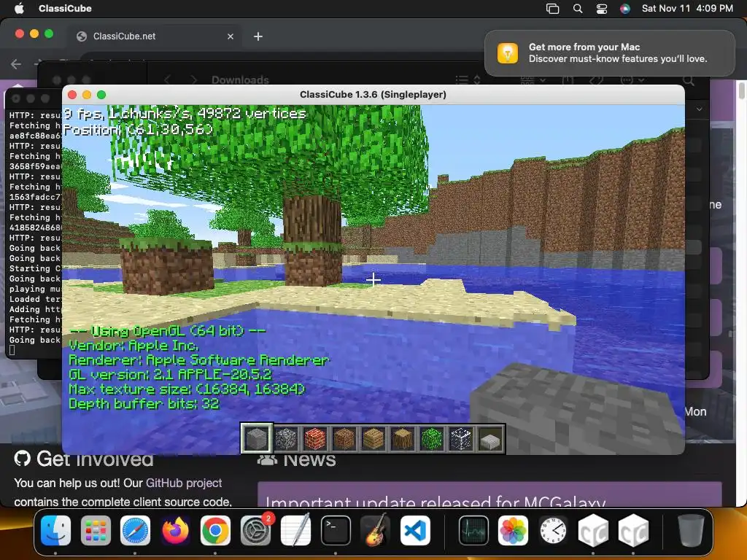Select the stone block in hotbar
Viewport: 747px width, 560px height.
(x=256, y=438)
